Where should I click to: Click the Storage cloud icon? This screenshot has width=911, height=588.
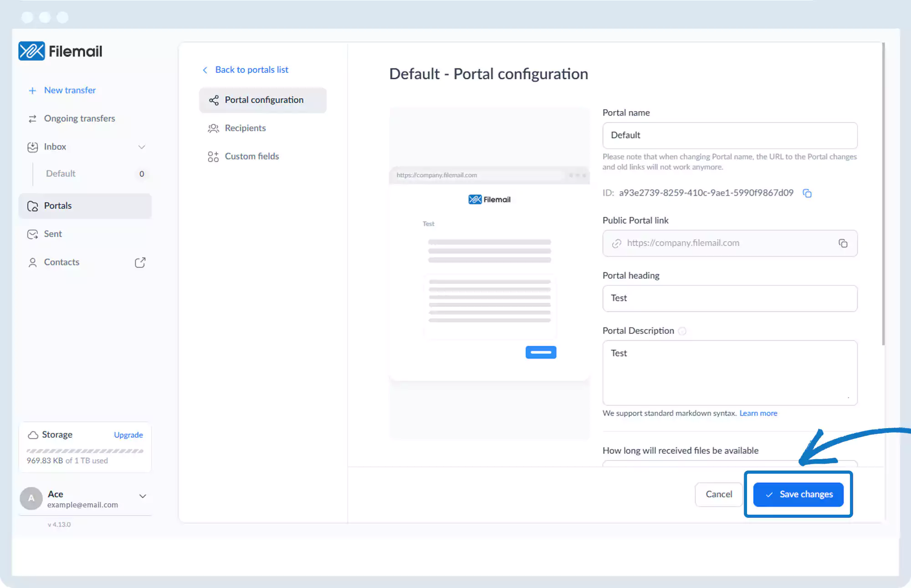[x=33, y=435]
